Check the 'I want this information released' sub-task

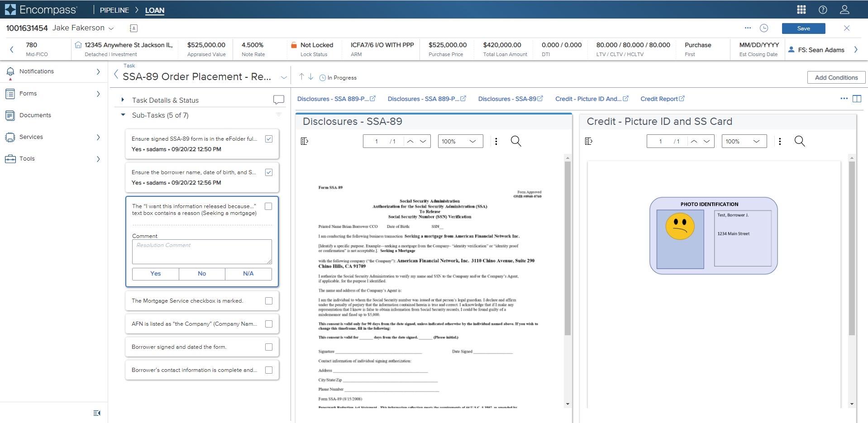point(268,206)
